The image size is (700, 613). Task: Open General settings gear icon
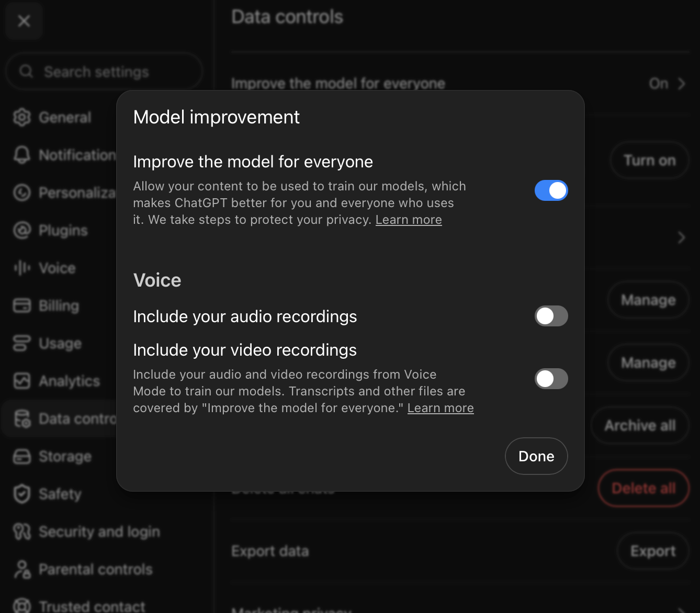(22, 117)
